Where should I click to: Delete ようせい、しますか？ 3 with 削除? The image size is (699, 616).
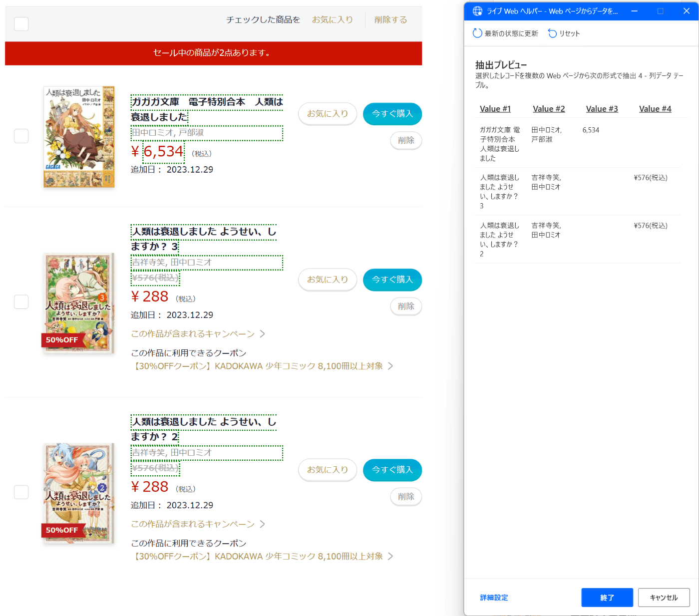[x=406, y=306]
